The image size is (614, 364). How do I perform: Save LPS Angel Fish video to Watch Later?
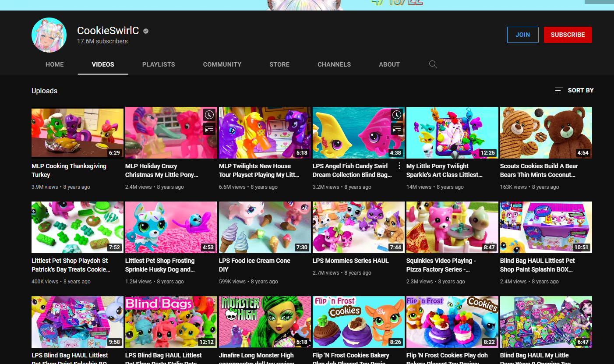396,115
